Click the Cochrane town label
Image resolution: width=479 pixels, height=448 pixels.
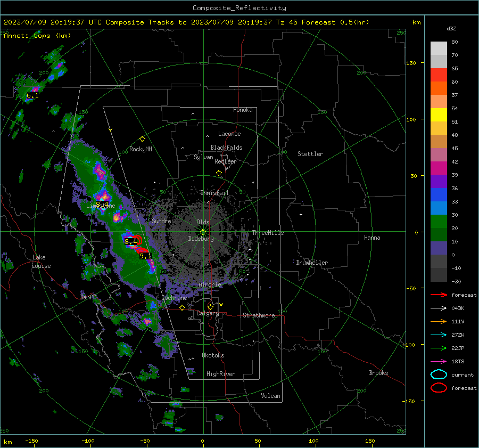point(174,298)
